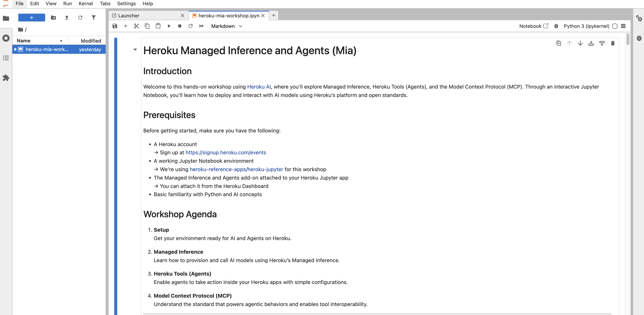The height and width of the screenshot is (315, 644).
Task: Move the cell down
Action: pyautogui.click(x=580, y=43)
